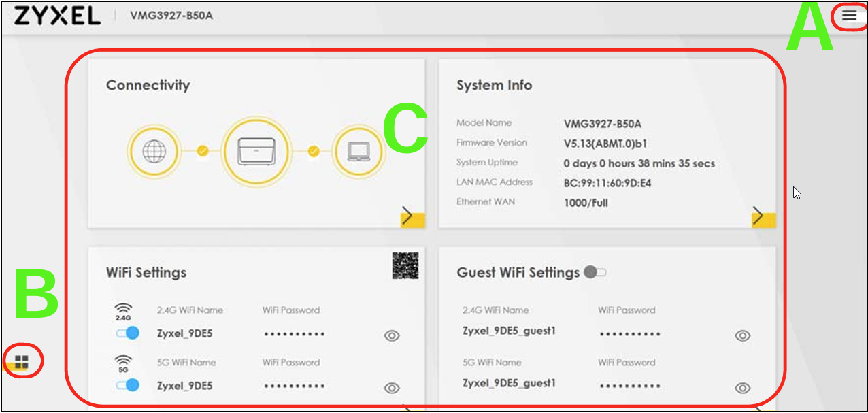Viewport: 868px width, 413px height.
Task: Click the router device icon in Connectivity
Action: coord(256,152)
